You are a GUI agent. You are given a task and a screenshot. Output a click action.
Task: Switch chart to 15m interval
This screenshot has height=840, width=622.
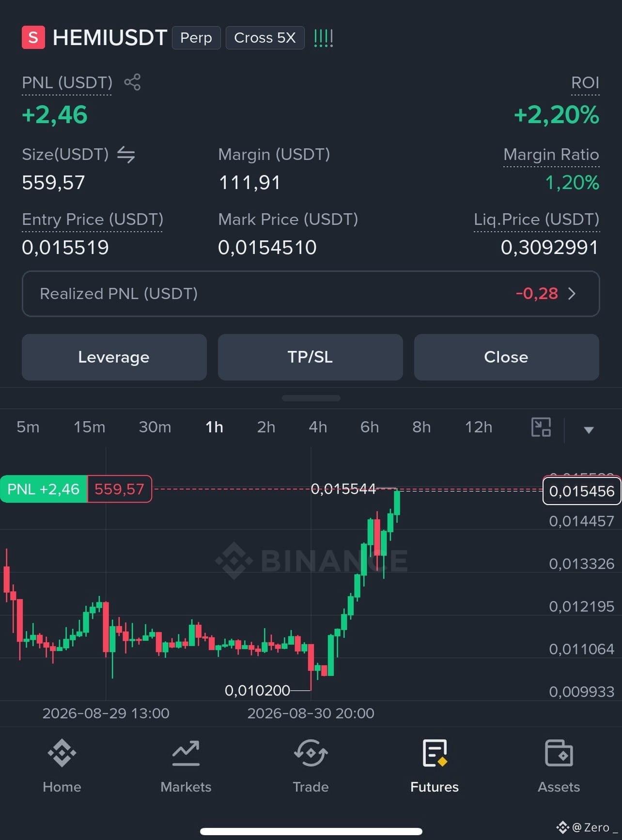coord(90,427)
